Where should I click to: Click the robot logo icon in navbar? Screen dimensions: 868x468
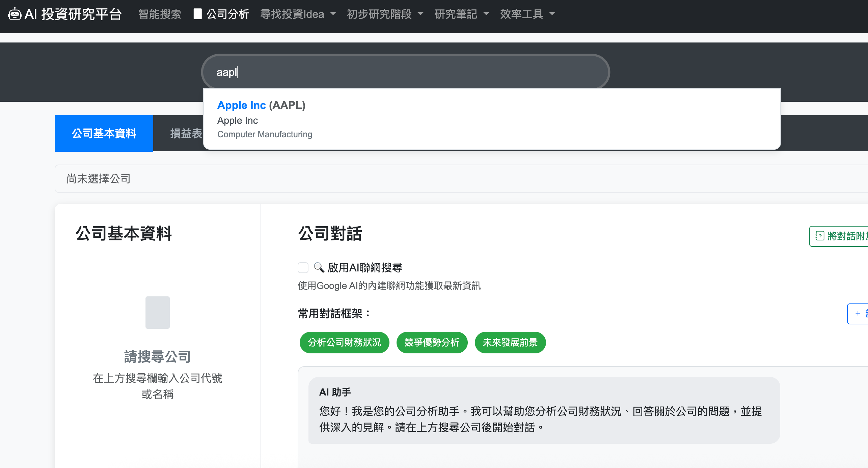15,14
